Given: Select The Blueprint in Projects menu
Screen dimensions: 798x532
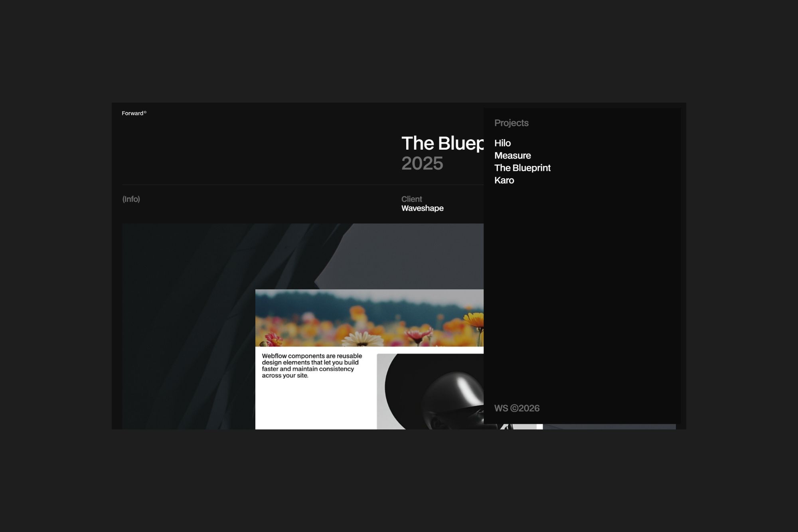Looking at the screenshot, I should (x=522, y=168).
